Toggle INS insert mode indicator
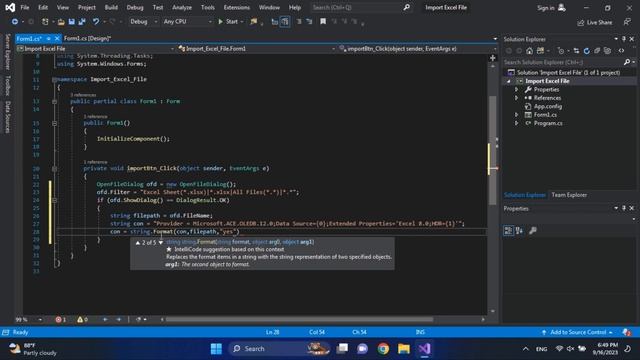The width and height of the screenshot is (640, 360). point(420,332)
